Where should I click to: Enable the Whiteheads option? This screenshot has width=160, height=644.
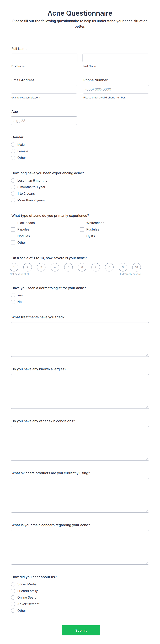(82, 222)
